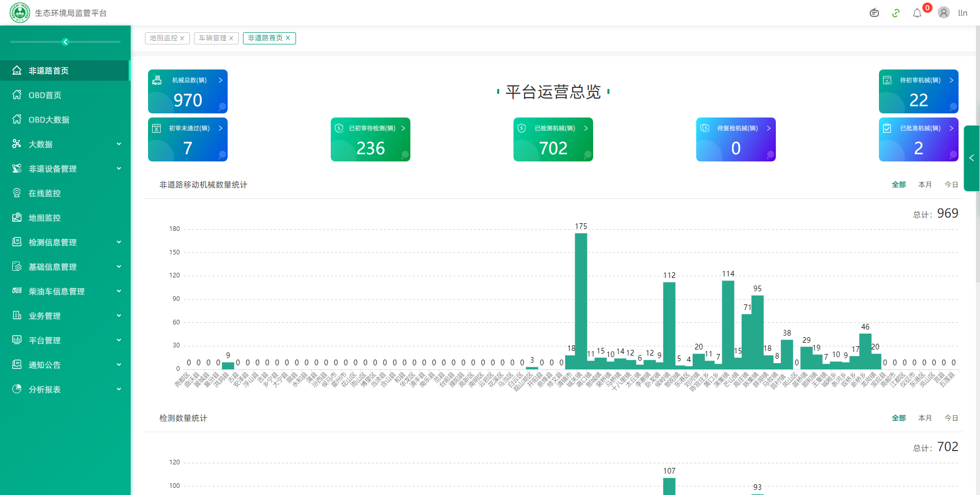Click the 大数据 sidebar icon
This screenshot has height=495, width=980.
[x=17, y=144]
